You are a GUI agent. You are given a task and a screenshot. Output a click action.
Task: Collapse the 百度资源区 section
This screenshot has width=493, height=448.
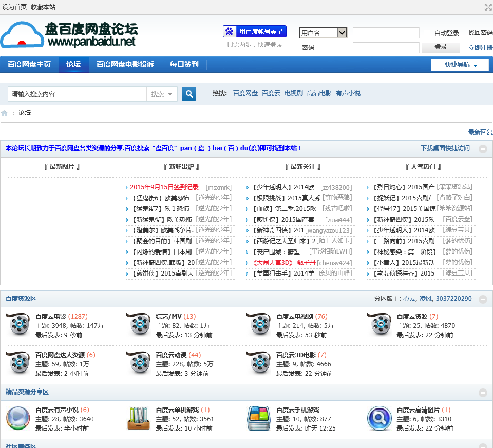pos(483,299)
